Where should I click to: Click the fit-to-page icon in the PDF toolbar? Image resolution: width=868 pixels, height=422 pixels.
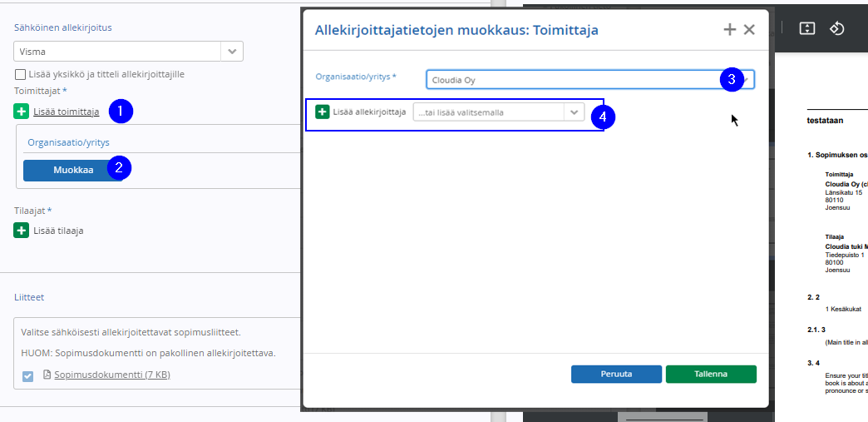[x=807, y=28]
